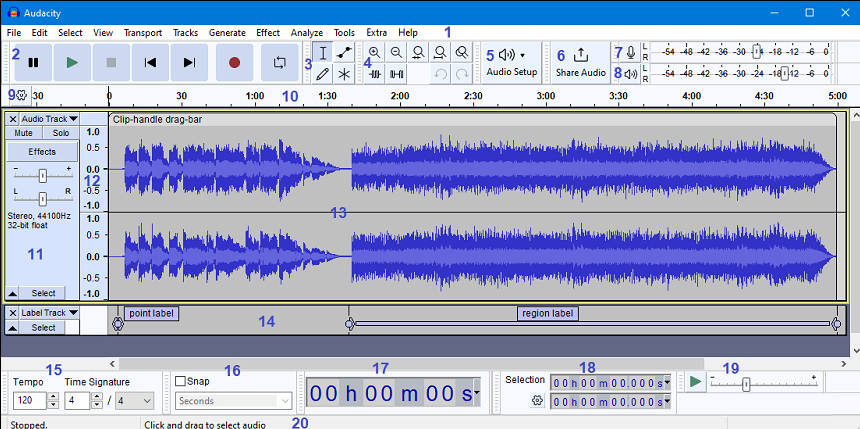
Task: Open Timeline Options gear icon
Action: tap(22, 95)
